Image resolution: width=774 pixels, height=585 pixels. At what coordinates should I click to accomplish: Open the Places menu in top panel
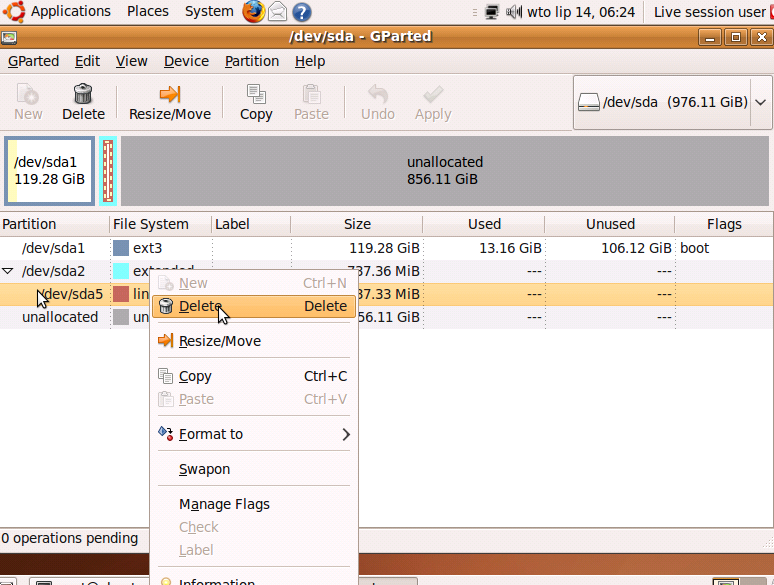[x=148, y=11]
